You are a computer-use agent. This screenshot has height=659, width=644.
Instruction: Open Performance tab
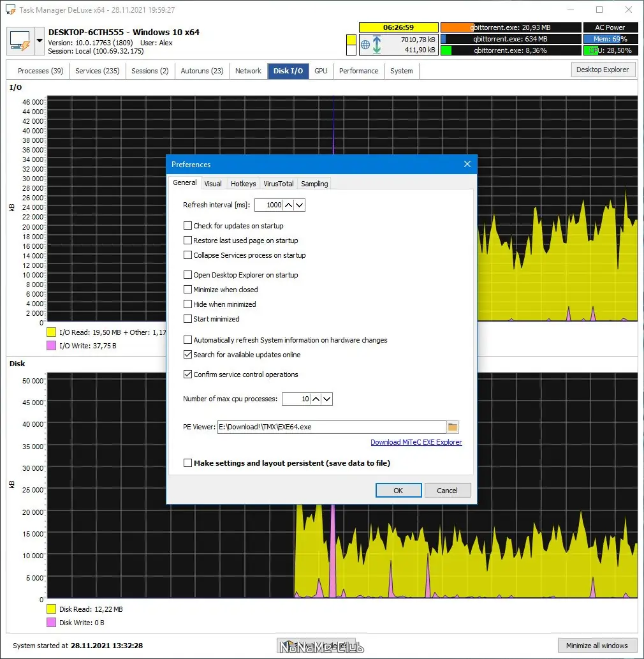359,71
